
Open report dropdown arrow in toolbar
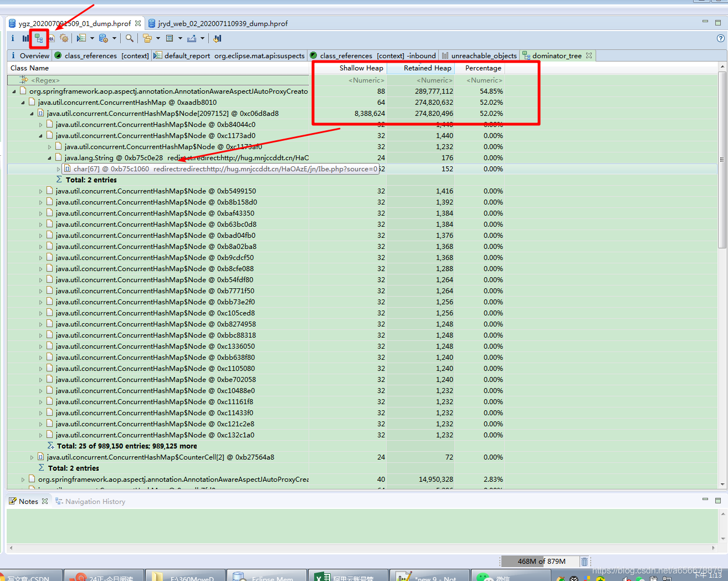coord(92,38)
